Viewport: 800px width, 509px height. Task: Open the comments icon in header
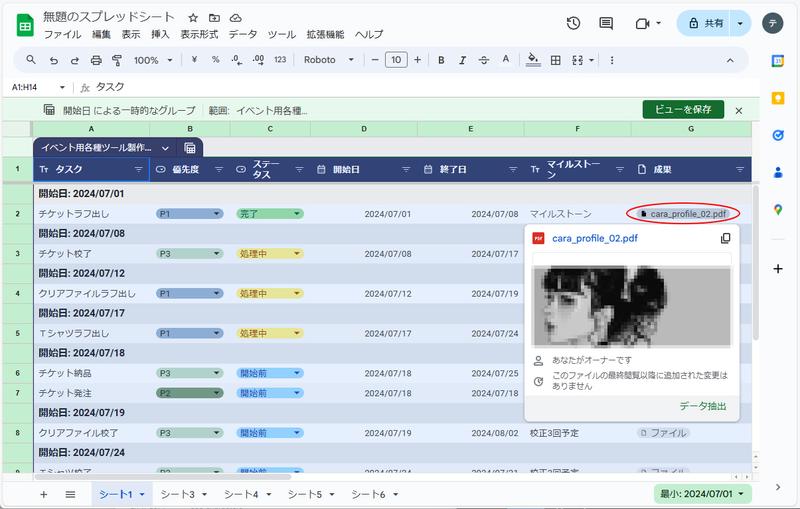click(606, 23)
